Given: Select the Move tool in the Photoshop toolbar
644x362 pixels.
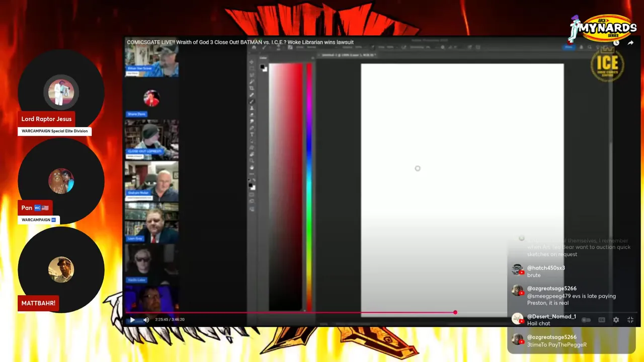Looking at the screenshot, I should point(252,62).
